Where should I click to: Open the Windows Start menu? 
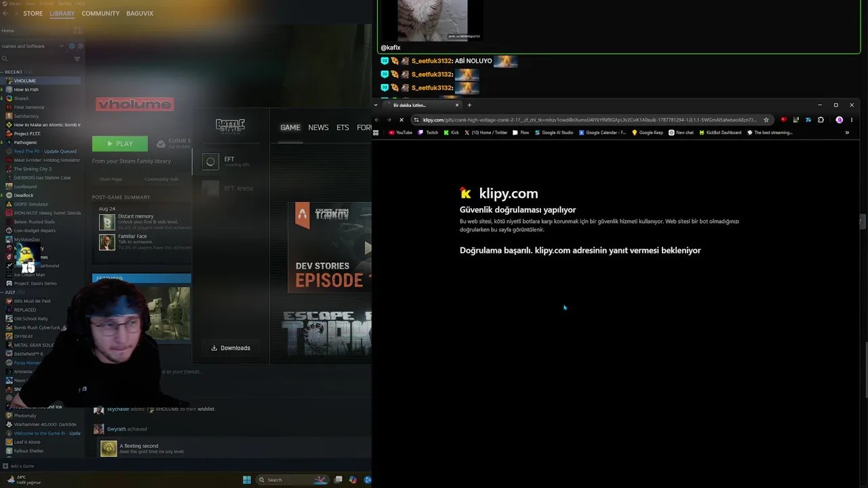click(x=247, y=480)
